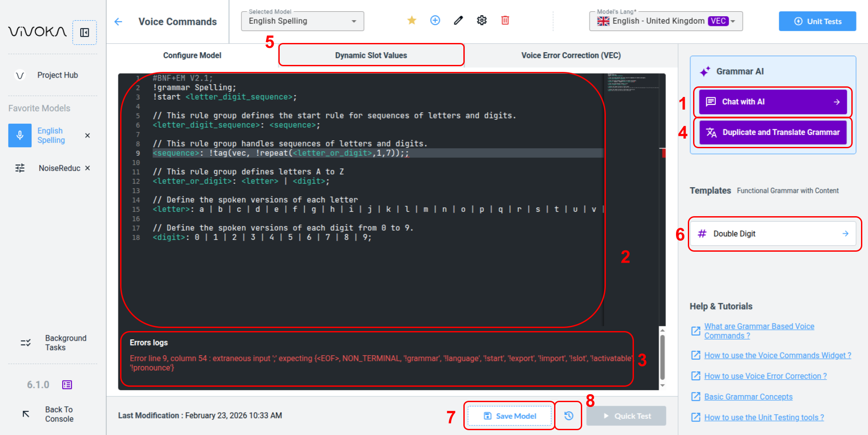This screenshot has width=868, height=435.
Task: Click the gold favorite star icon
Action: [x=412, y=21]
